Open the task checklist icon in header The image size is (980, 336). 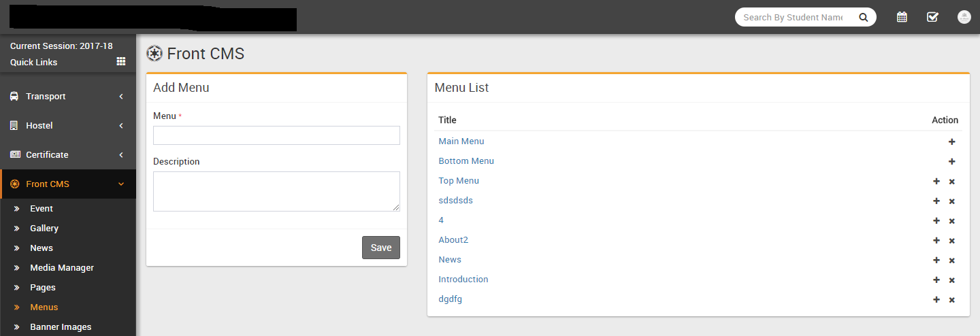click(932, 17)
